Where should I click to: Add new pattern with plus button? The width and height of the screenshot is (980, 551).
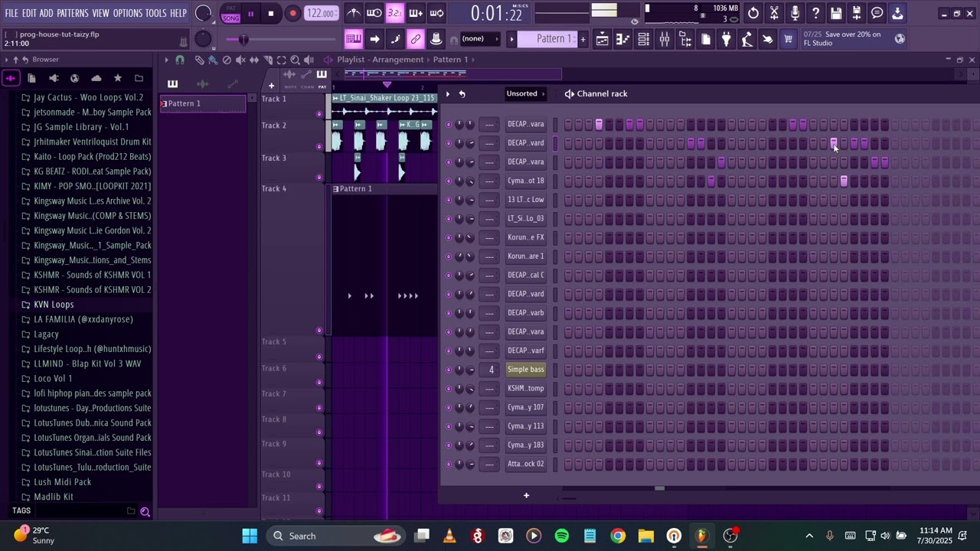(583, 39)
